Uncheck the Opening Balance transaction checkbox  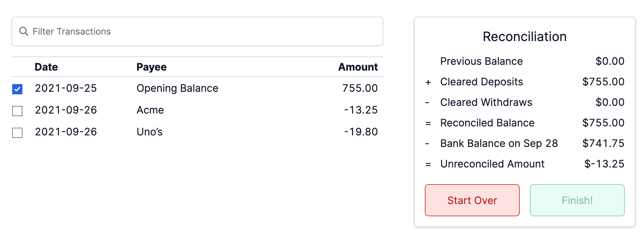pyautogui.click(x=17, y=89)
